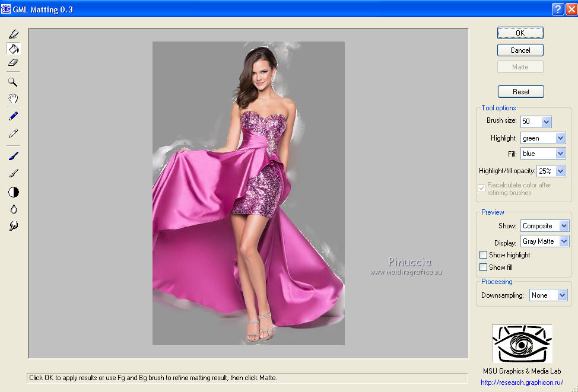This screenshot has height=392, width=578.
Task: Click OK to apply matting results
Action: click(520, 33)
